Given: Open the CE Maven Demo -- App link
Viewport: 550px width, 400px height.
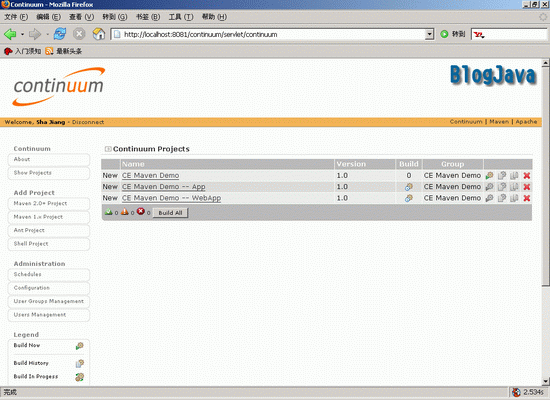Looking at the screenshot, I should 163,187.
